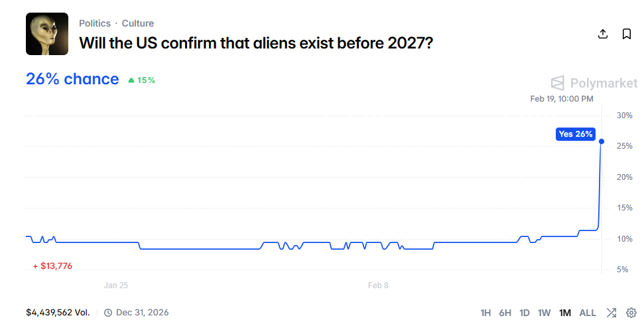Switch chart to 1W range

(x=545, y=313)
